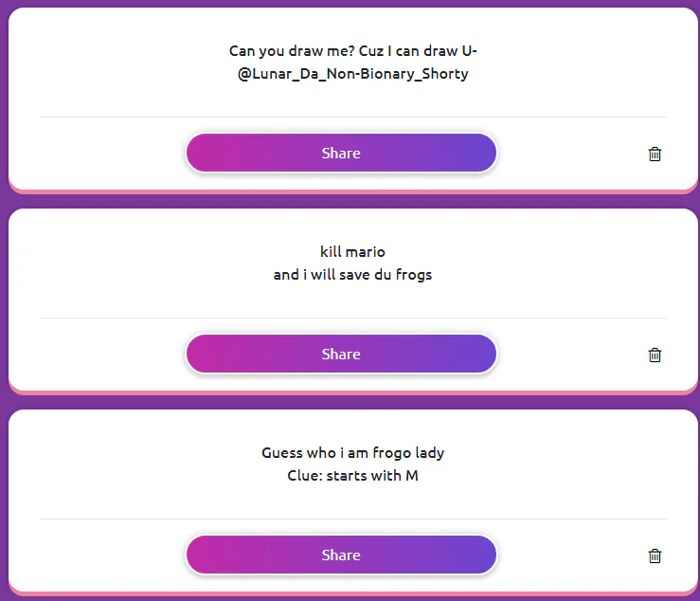Click the "Clue: starts with M" line
Image resolution: width=700 pixels, height=601 pixels.
pyautogui.click(x=353, y=476)
